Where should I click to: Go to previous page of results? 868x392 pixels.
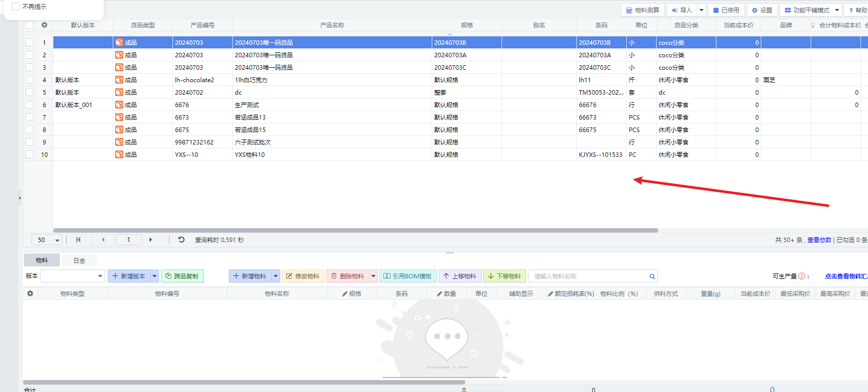(x=103, y=240)
